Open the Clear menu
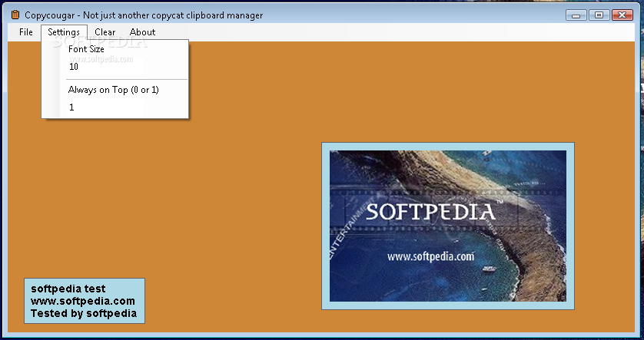644x340 pixels. (x=105, y=32)
